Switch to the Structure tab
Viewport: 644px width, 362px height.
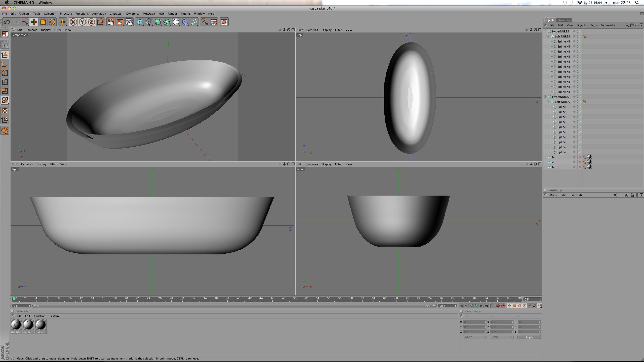[x=563, y=20]
